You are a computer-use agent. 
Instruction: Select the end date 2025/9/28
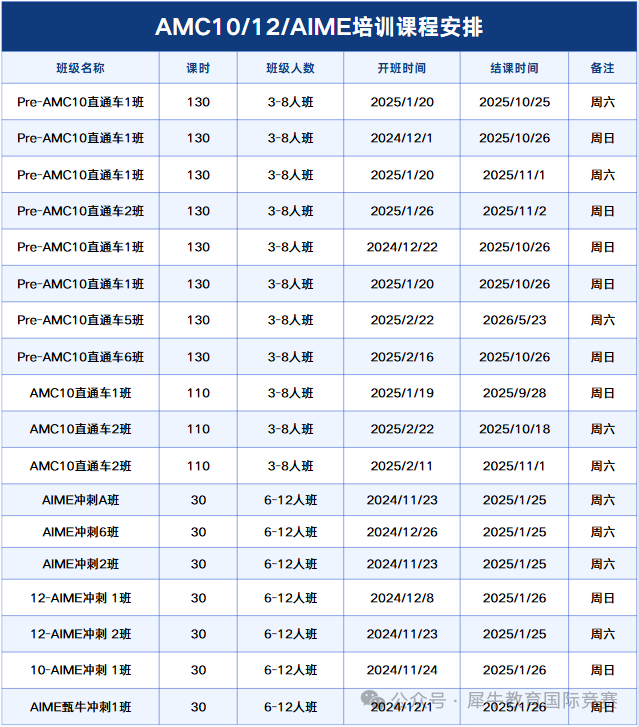(515, 393)
